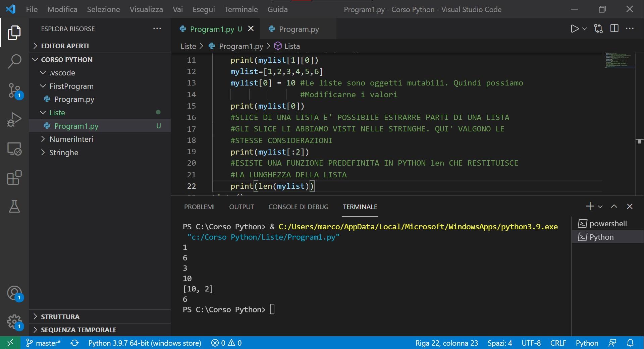Open the Visualizza menu
644x349 pixels.
click(x=146, y=9)
